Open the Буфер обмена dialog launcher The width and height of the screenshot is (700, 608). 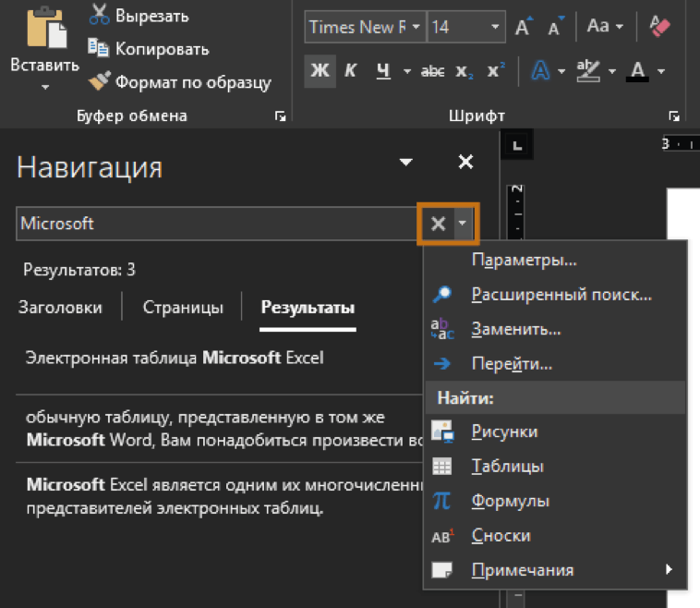coord(281,116)
